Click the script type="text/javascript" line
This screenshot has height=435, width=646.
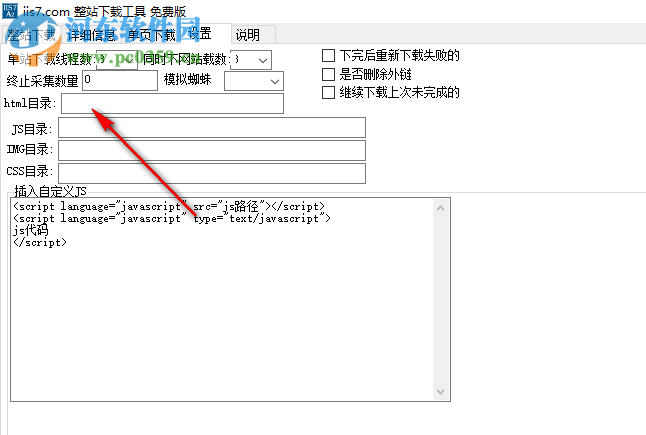[172, 218]
